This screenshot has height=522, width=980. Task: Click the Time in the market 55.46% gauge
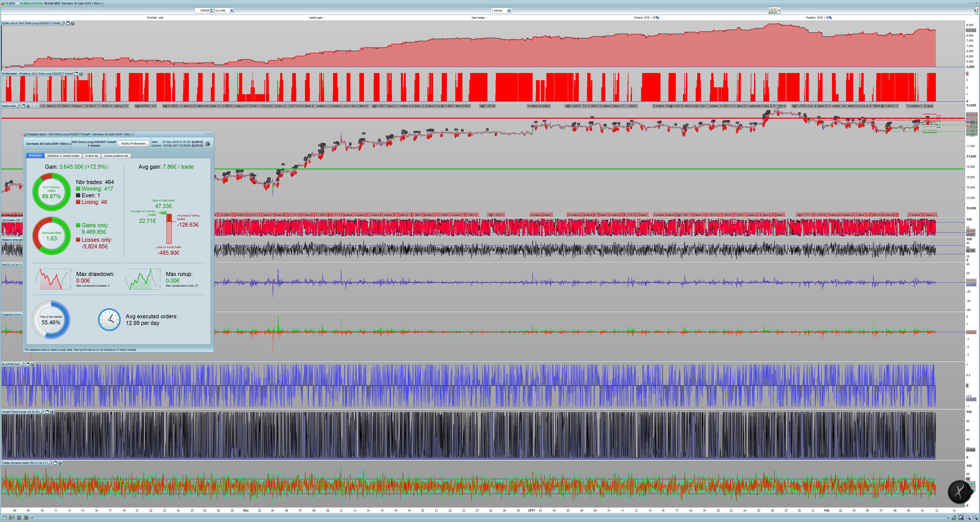click(x=51, y=320)
